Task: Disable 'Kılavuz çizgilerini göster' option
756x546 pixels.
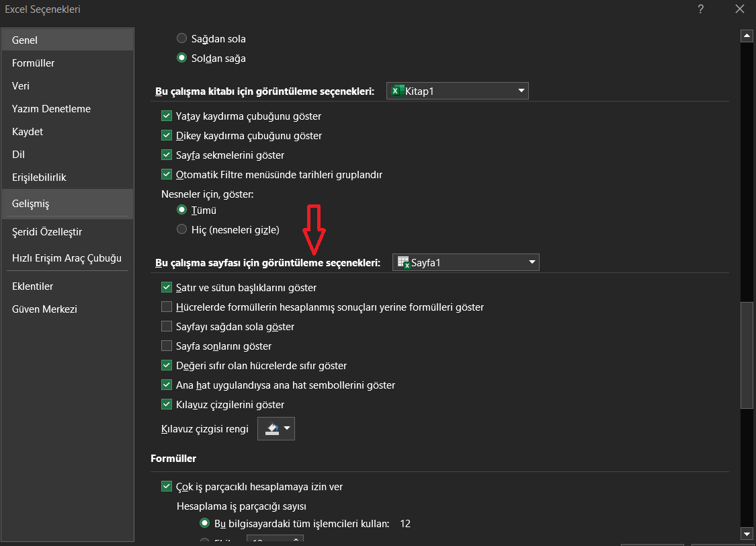Action: pyautogui.click(x=166, y=404)
